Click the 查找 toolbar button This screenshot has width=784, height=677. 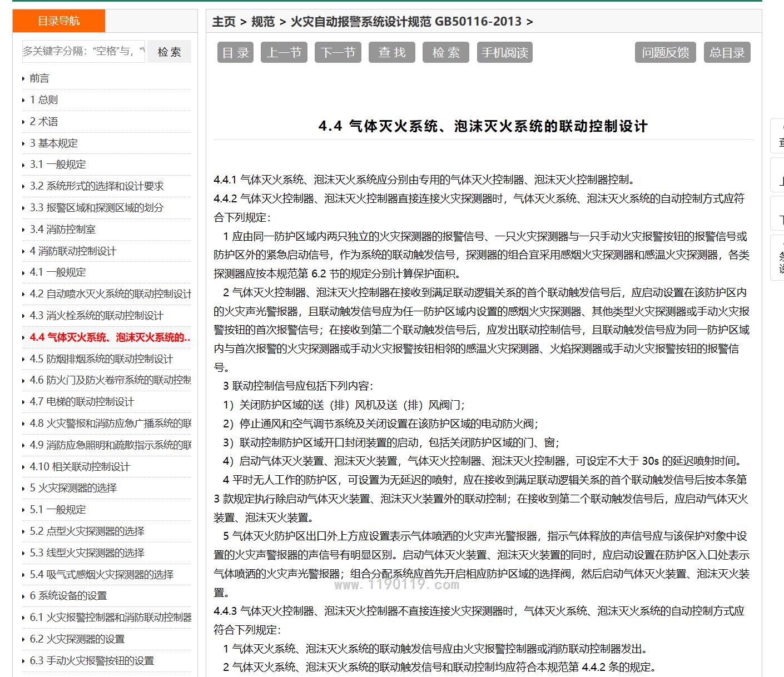[x=392, y=53]
